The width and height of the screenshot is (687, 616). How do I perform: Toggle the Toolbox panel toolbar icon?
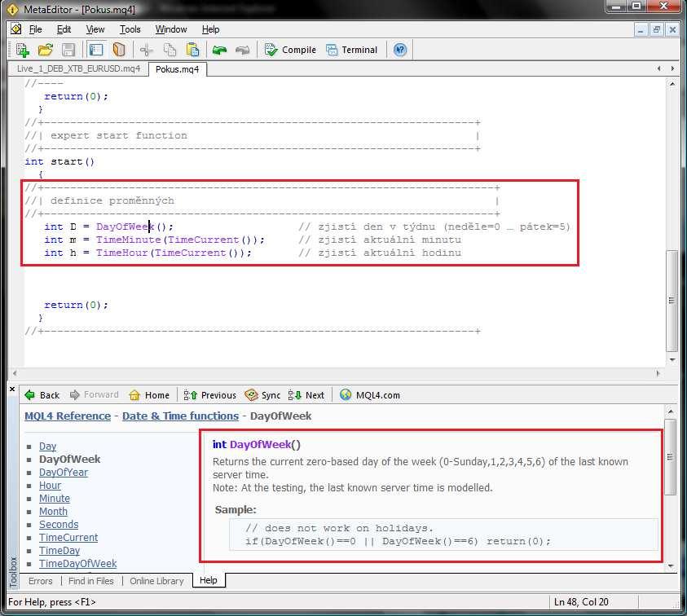click(x=119, y=50)
